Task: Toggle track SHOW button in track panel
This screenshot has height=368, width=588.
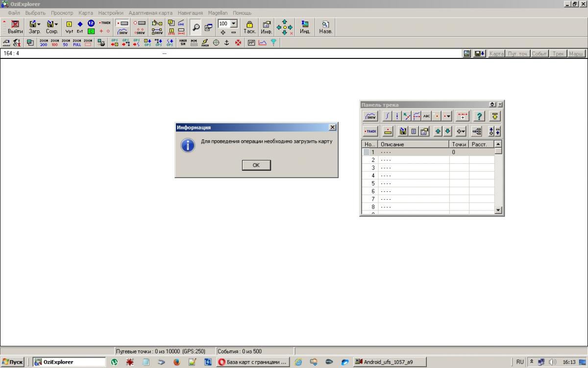Action: 370,116
